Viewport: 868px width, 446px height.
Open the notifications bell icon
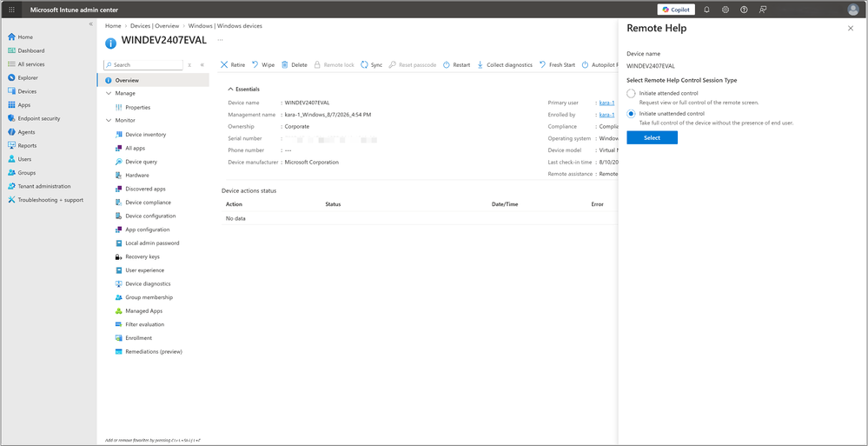[707, 10]
